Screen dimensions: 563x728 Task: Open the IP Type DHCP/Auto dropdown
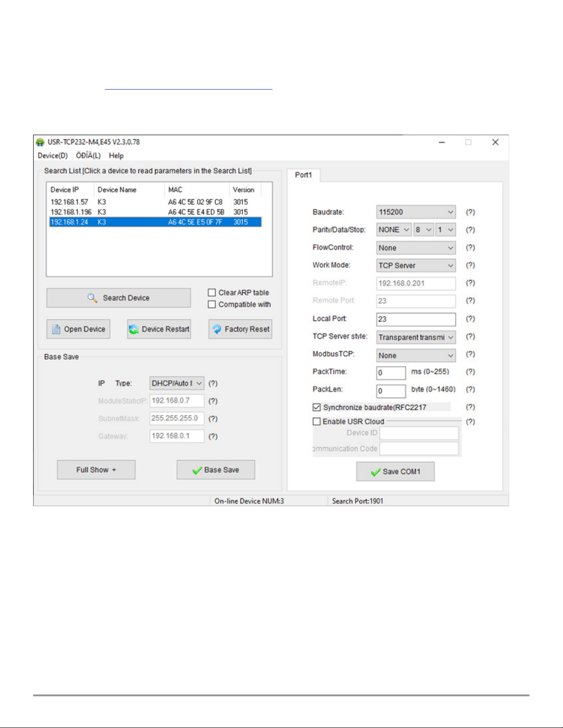pyautogui.click(x=177, y=383)
